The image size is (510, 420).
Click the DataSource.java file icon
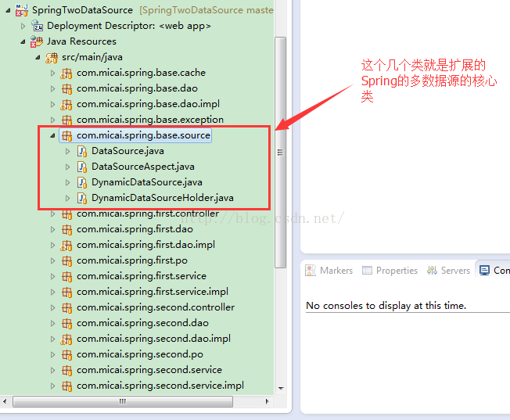point(82,151)
